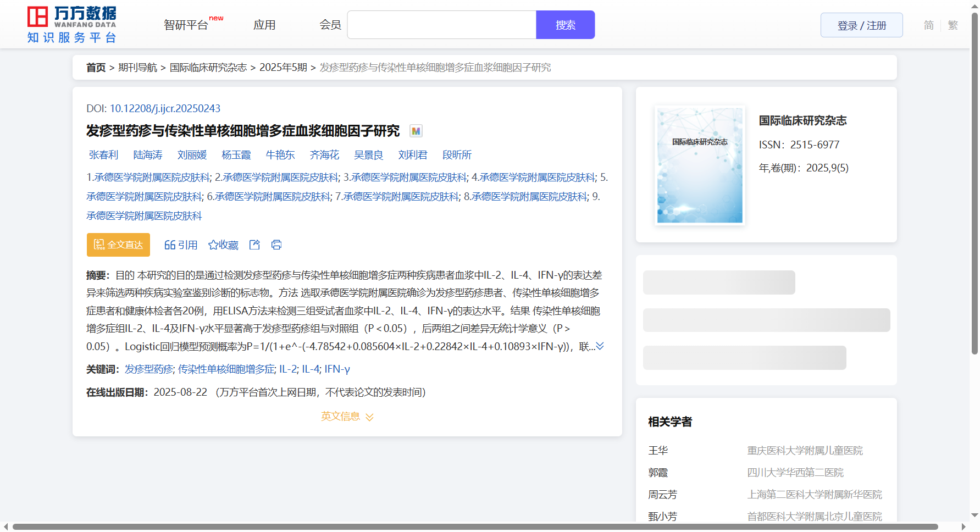Open the 应用 menu item
The image size is (980, 532).
[264, 25]
